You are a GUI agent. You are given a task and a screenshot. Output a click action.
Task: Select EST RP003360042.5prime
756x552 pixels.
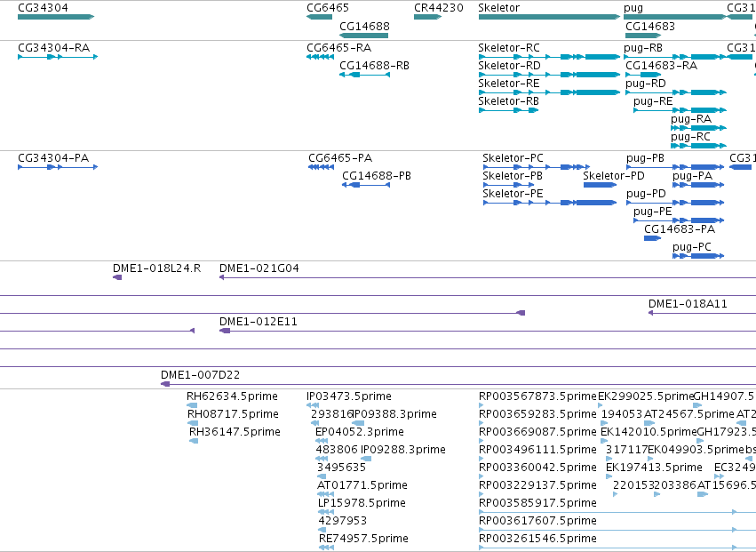tap(537, 468)
